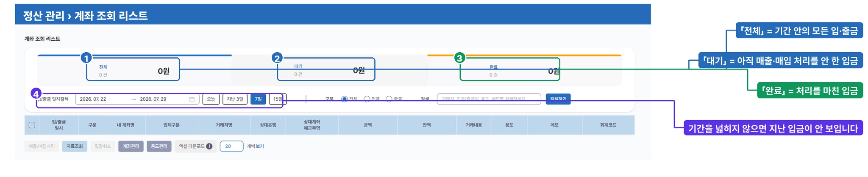This screenshot has width=868, height=177.
Task: Switch to the 완료 summary tab
Action: click(524, 70)
